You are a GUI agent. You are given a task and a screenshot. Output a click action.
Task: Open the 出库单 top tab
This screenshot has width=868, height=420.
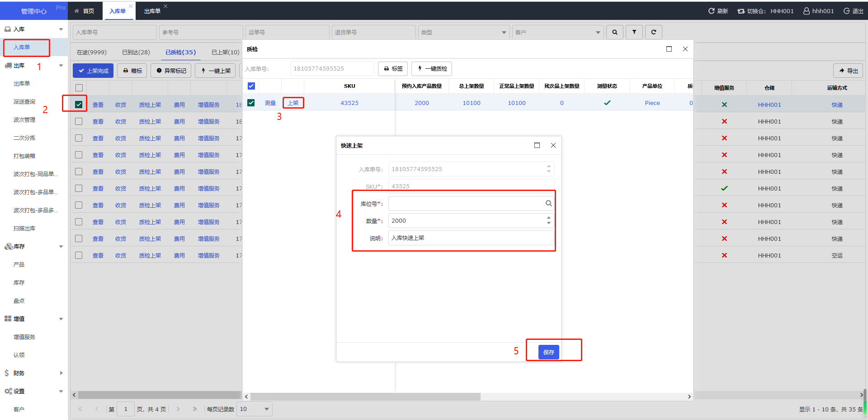[152, 11]
